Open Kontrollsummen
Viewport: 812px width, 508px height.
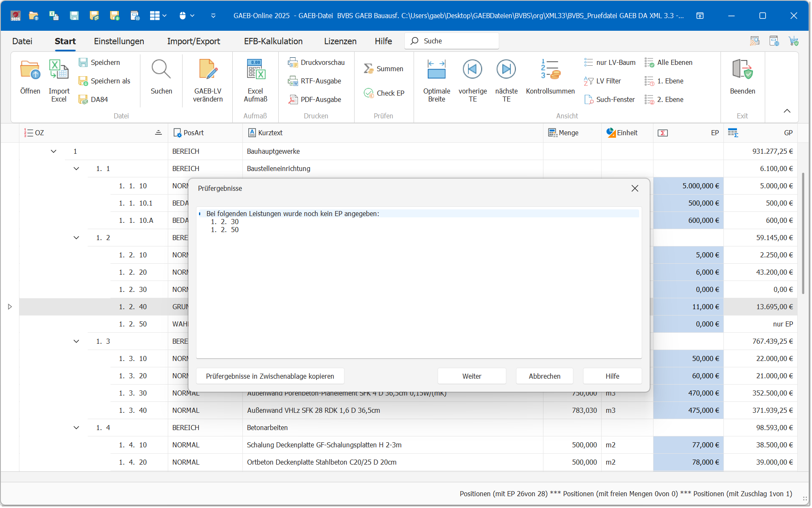550,71
